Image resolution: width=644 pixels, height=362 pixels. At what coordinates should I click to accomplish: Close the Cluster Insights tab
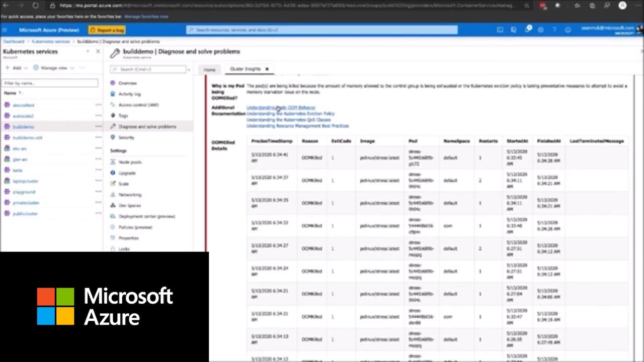click(x=267, y=69)
